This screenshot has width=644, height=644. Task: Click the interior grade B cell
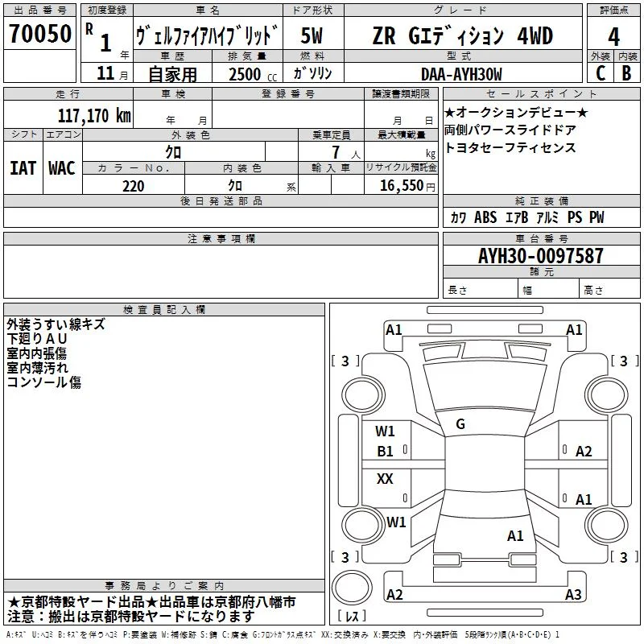[627, 72]
